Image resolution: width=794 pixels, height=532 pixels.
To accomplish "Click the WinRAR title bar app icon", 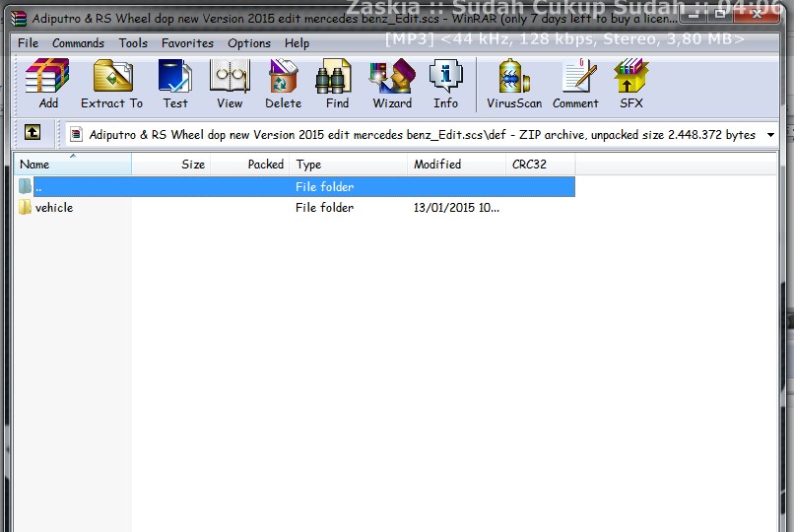I will pos(20,18).
